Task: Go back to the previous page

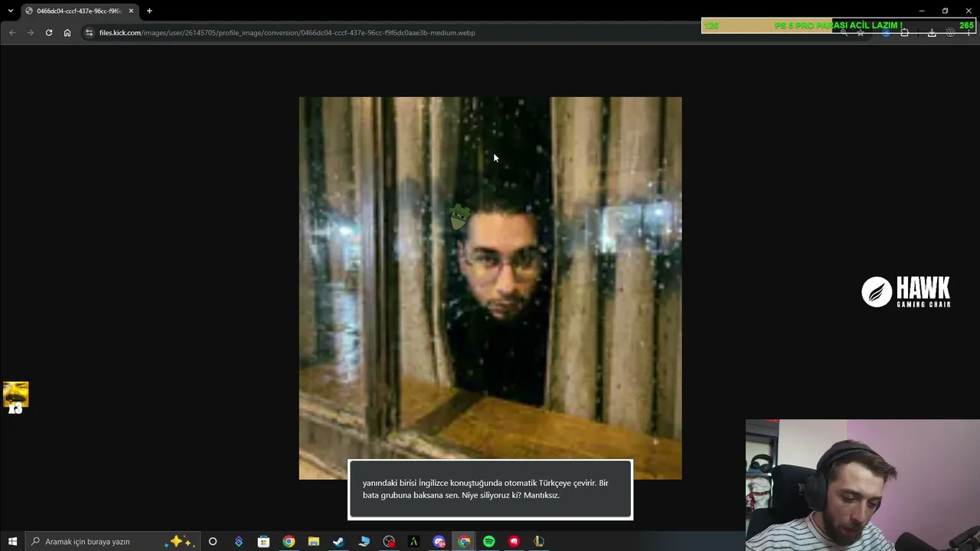Action: pyautogui.click(x=12, y=33)
